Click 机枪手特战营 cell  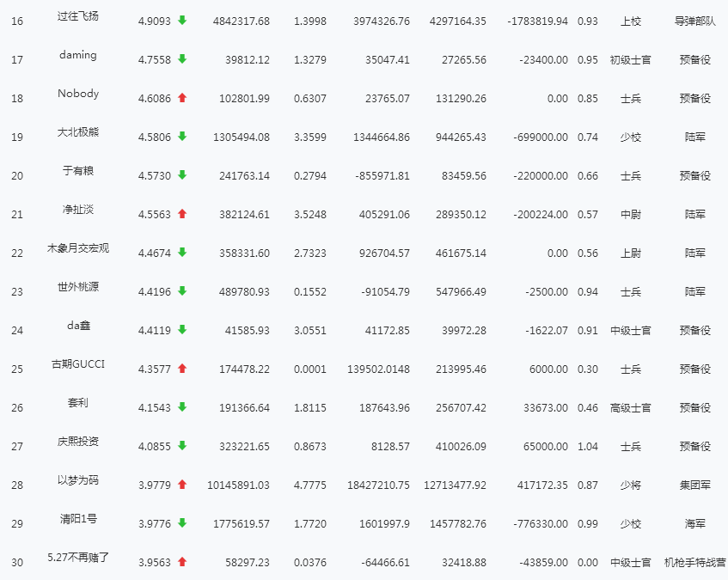[x=695, y=562]
